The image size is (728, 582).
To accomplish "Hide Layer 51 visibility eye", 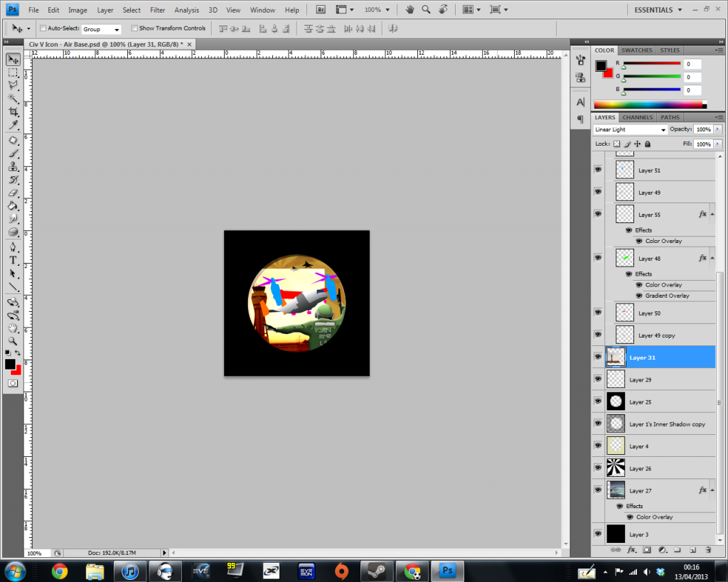I will 598,169.
